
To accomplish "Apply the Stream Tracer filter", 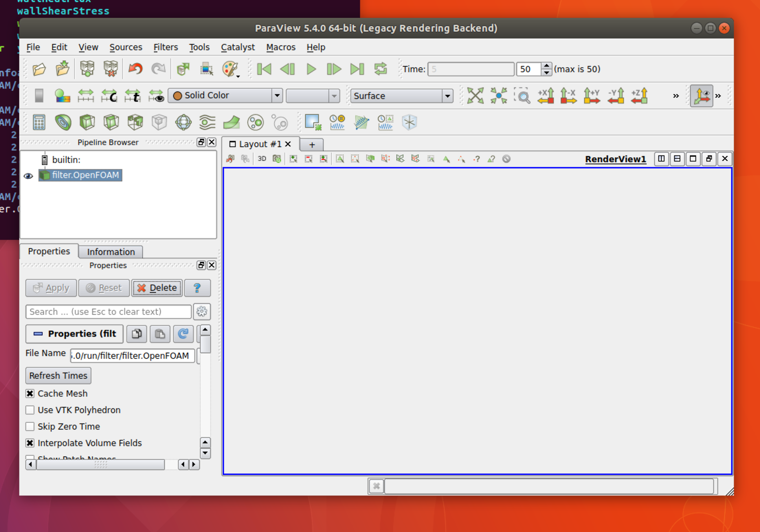I will [x=207, y=122].
